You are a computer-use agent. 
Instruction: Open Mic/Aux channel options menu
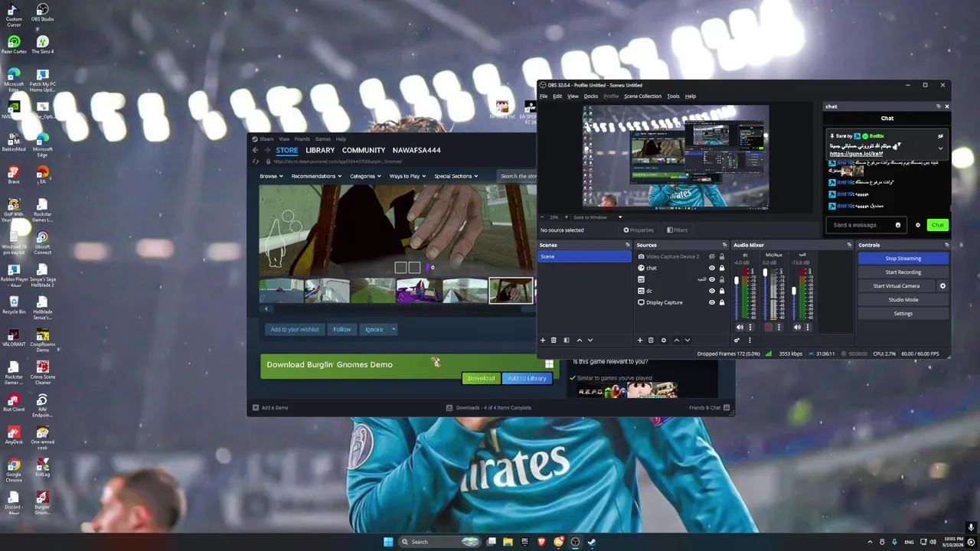click(x=779, y=327)
